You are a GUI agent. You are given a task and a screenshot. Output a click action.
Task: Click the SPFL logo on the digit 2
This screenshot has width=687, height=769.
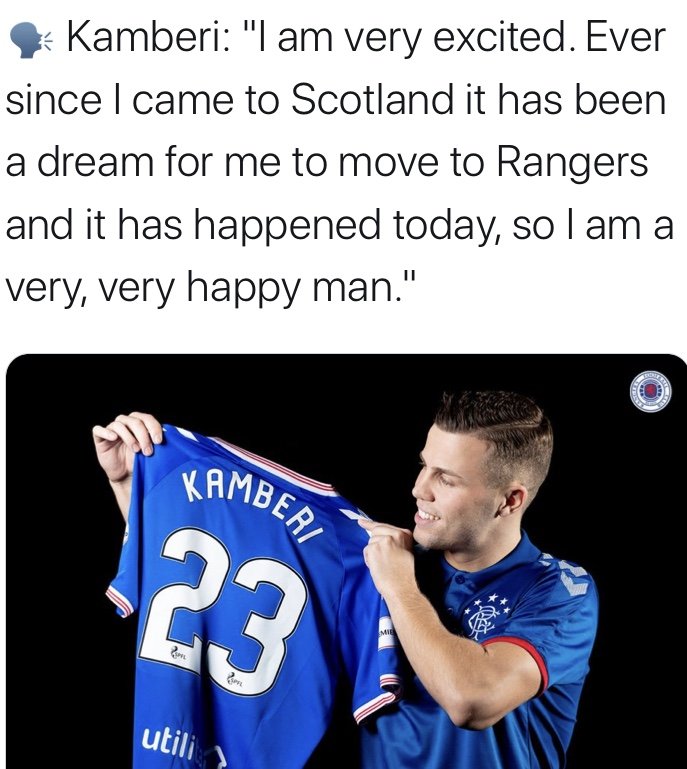(x=177, y=653)
